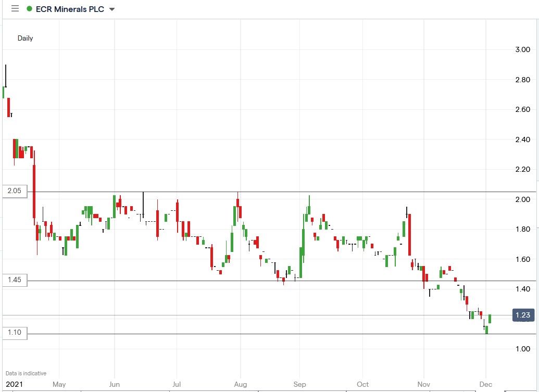
Task: Click the Sep label on the time axis
Action: click(300, 384)
